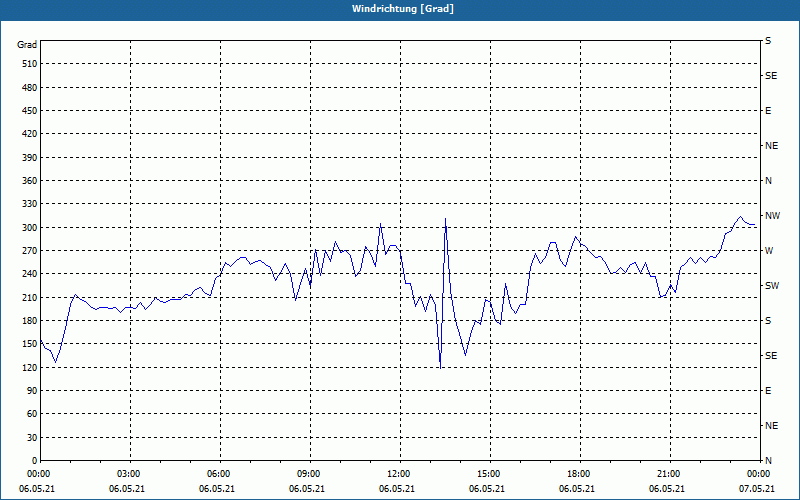800x500 pixels.
Task: Select the 150 y-axis value
Action: point(30,344)
